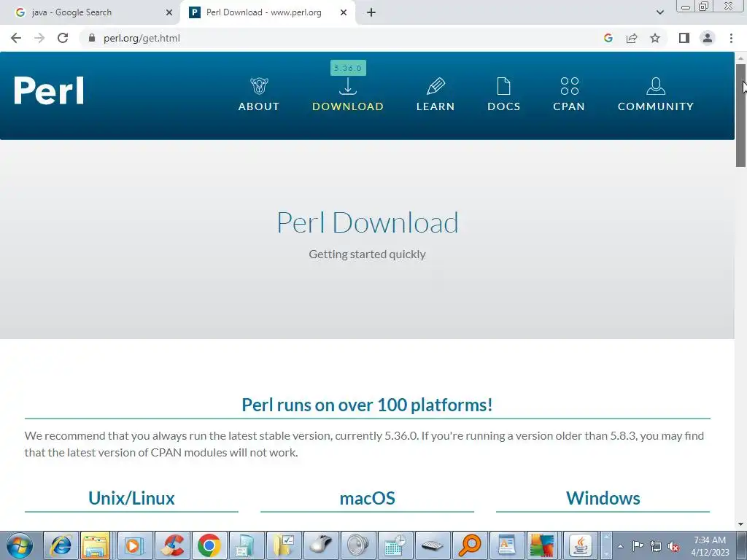Share this page using the share icon
The height and width of the screenshot is (560, 747).
click(x=632, y=38)
